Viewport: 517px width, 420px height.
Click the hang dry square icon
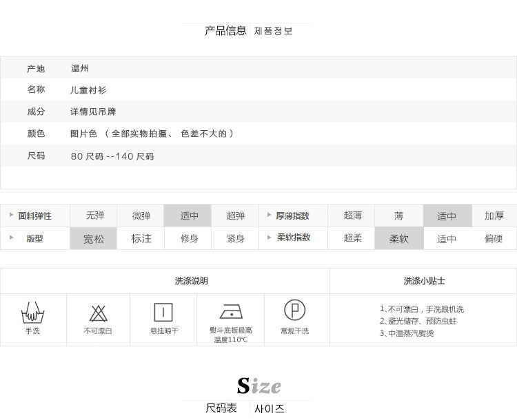(163, 313)
